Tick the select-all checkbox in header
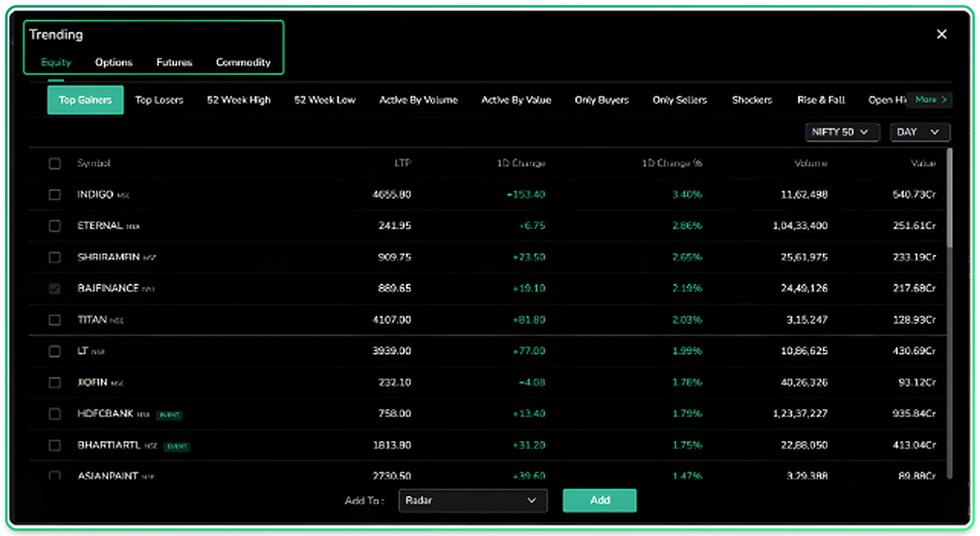Image resolution: width=980 pixels, height=536 pixels. coord(54,163)
